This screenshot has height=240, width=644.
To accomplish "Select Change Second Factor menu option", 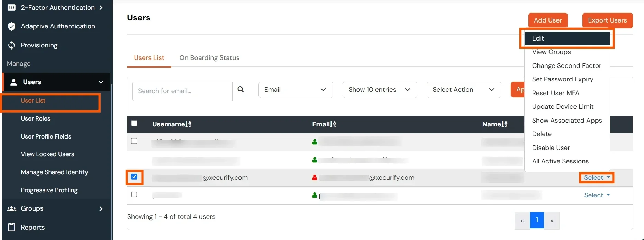I will click(567, 65).
